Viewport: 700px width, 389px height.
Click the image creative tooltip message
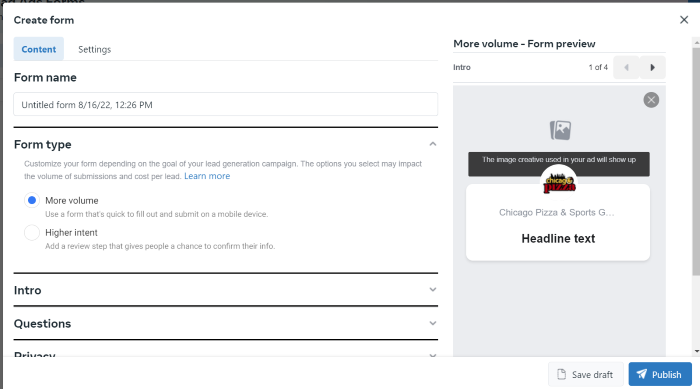[x=559, y=163]
